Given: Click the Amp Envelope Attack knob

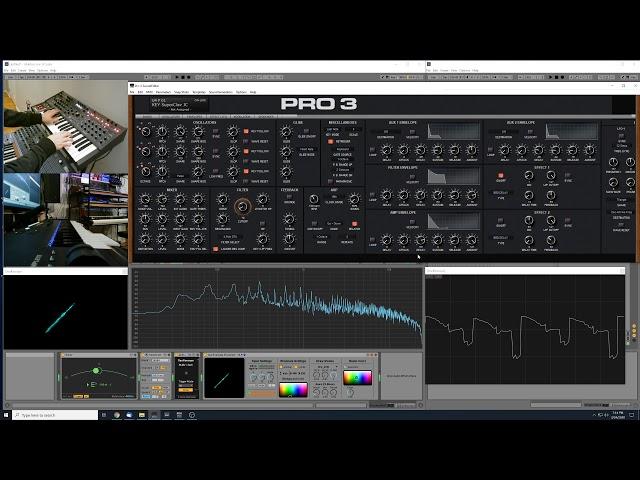Looking at the screenshot, I should [403, 240].
